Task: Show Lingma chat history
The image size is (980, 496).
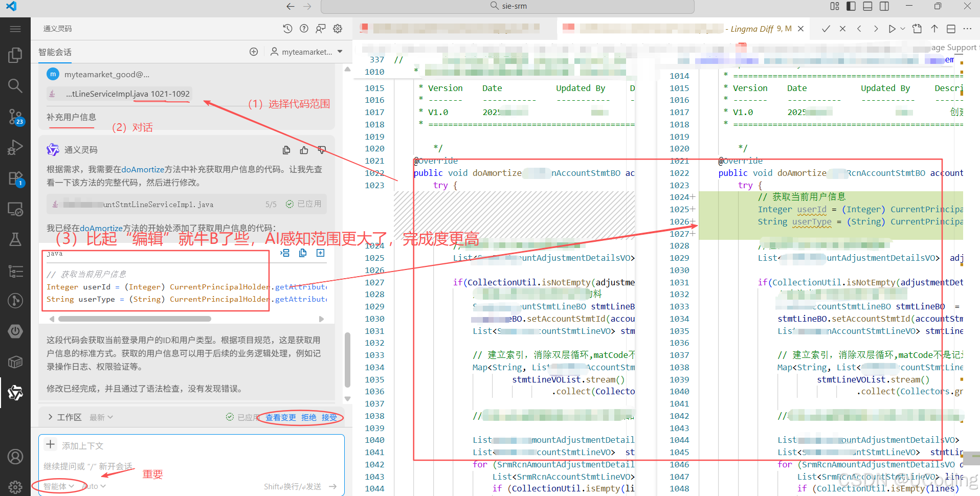Action: pos(287,29)
